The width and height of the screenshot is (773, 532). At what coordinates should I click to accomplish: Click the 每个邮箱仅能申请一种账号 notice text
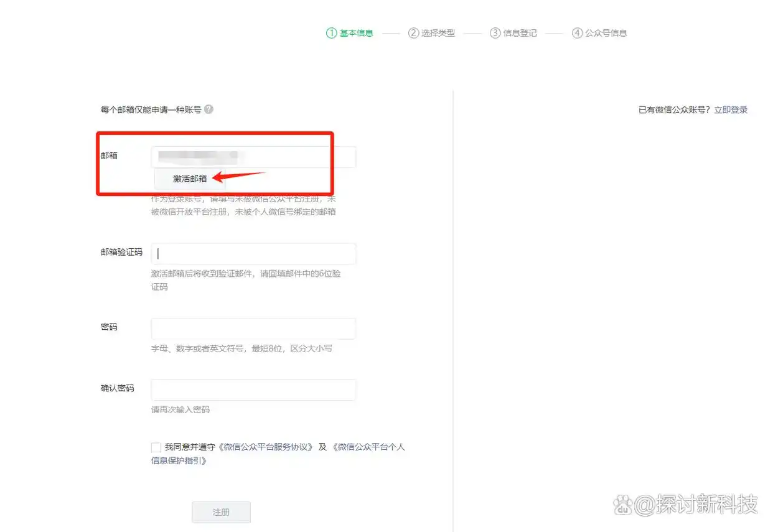click(151, 110)
